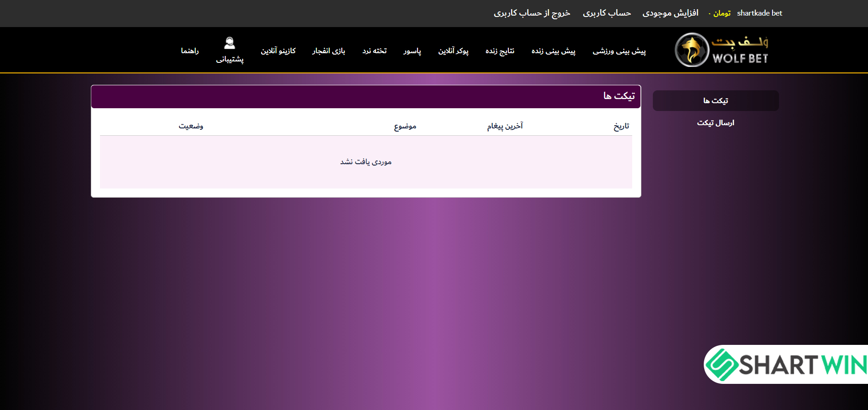868x410 pixels.
Task: Open بازی انفجار menu item
Action: [328, 51]
